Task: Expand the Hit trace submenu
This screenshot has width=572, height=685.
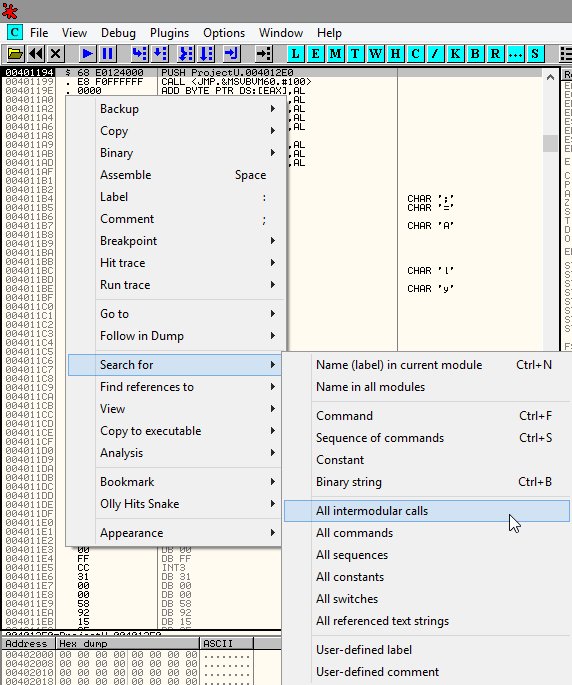Action: [176, 263]
